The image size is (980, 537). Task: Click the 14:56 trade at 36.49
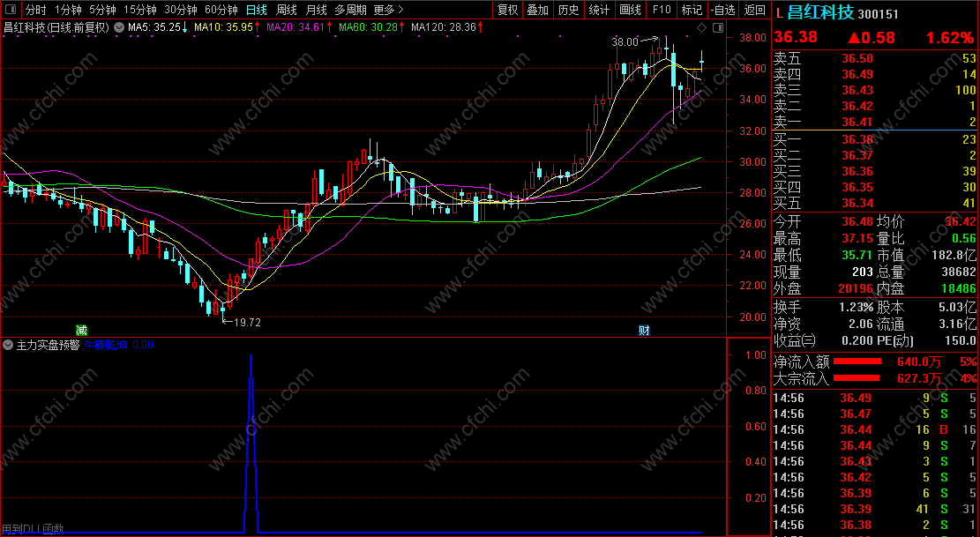coord(874,398)
